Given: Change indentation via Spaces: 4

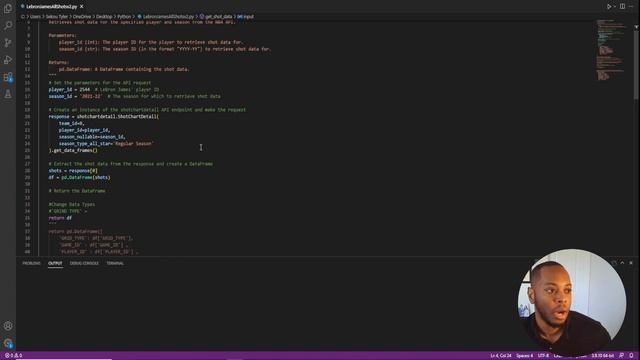Looking at the screenshot, I should [524, 356].
